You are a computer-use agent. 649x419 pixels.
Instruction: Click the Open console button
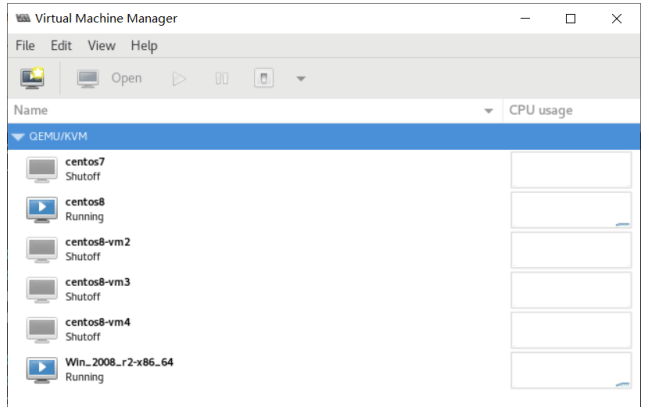point(110,78)
